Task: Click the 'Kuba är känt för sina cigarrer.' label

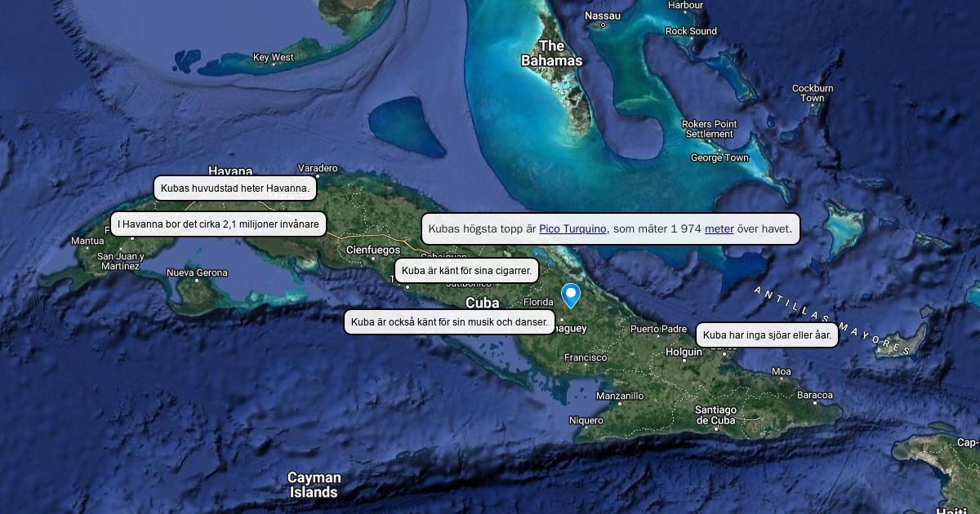Action: tap(466, 271)
